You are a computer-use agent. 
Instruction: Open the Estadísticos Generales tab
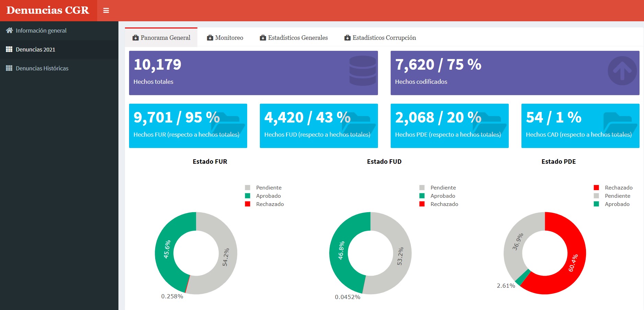click(x=294, y=38)
